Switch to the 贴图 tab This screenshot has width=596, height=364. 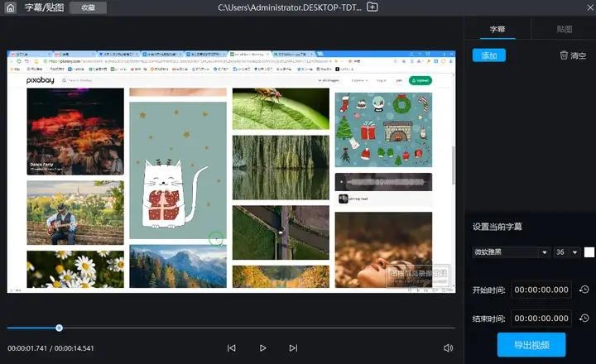coord(564,29)
